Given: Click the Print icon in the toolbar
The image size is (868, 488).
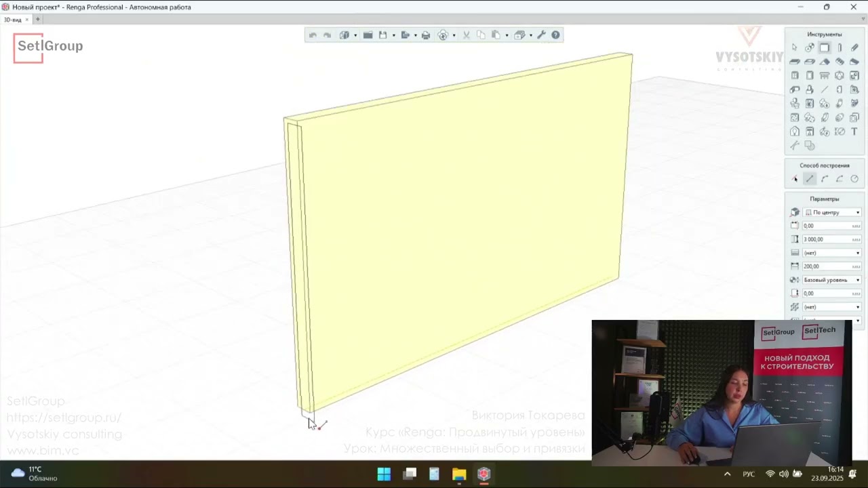Looking at the screenshot, I should [x=426, y=35].
